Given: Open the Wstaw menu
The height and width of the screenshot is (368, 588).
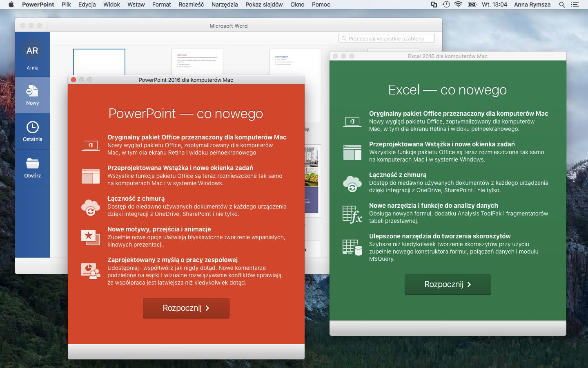Looking at the screenshot, I should 136,4.
